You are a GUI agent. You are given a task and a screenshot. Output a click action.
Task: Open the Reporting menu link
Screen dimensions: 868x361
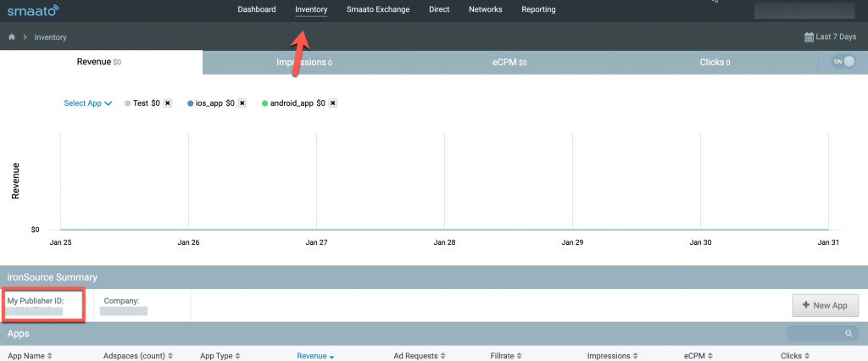coord(539,10)
